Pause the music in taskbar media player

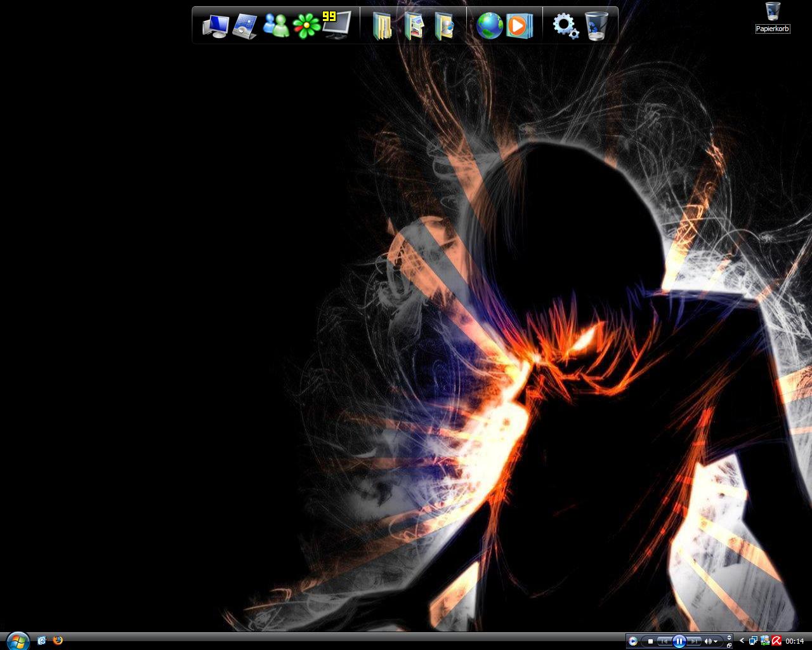[679, 641]
